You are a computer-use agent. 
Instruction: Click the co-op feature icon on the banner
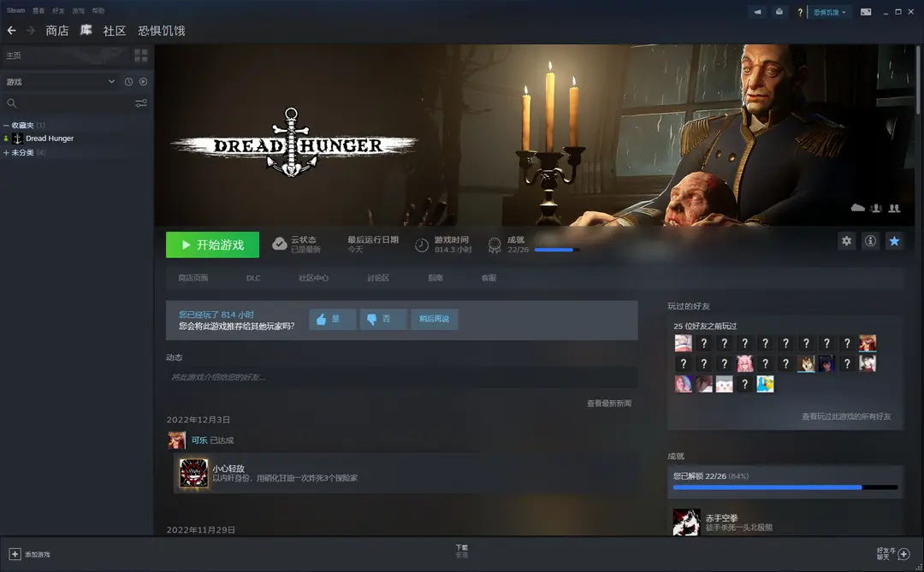[x=894, y=208]
